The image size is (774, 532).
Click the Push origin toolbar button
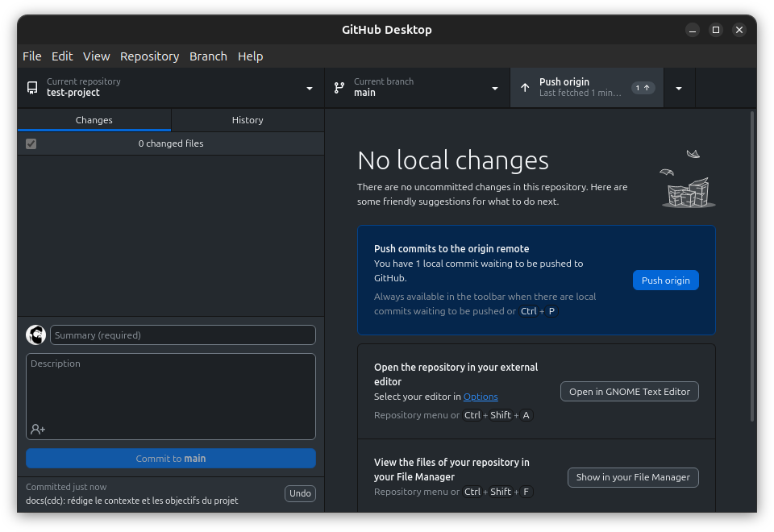(x=586, y=88)
